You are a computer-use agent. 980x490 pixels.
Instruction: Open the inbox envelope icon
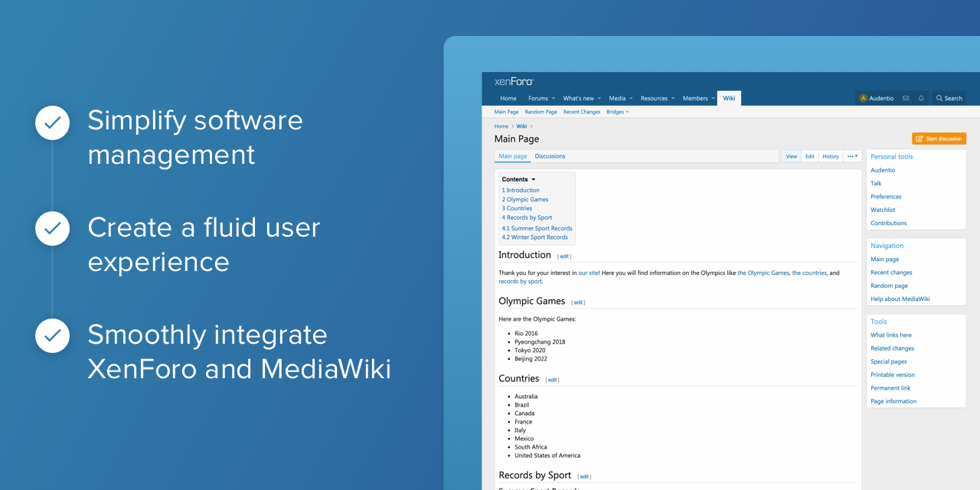click(906, 98)
